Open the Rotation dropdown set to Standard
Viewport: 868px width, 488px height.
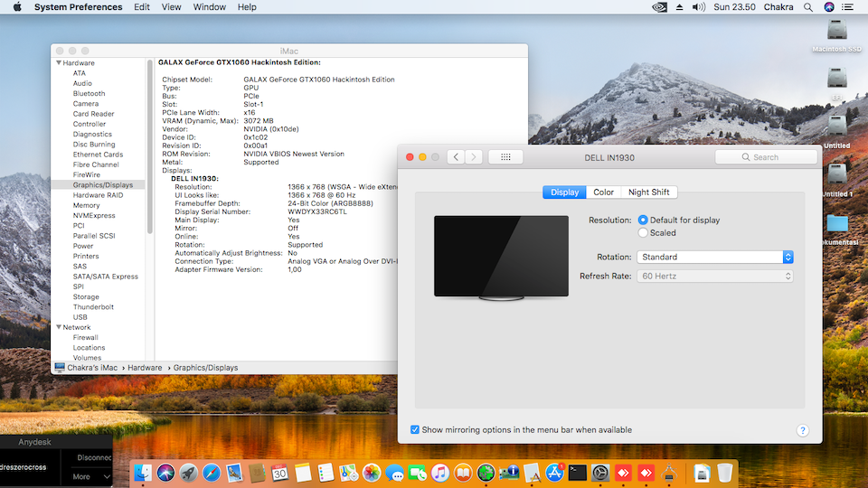[x=714, y=257]
